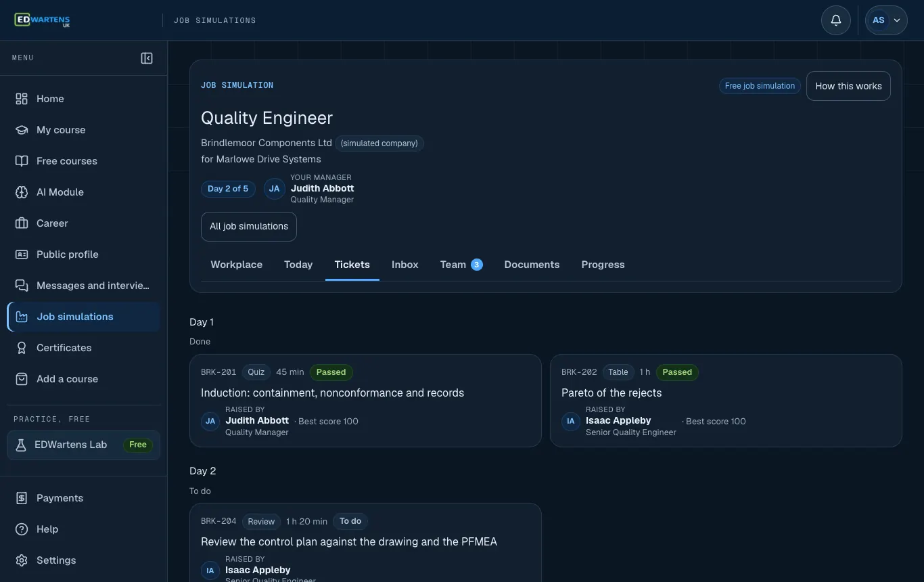
Task: Choose Add a course
Action: click(x=83, y=379)
